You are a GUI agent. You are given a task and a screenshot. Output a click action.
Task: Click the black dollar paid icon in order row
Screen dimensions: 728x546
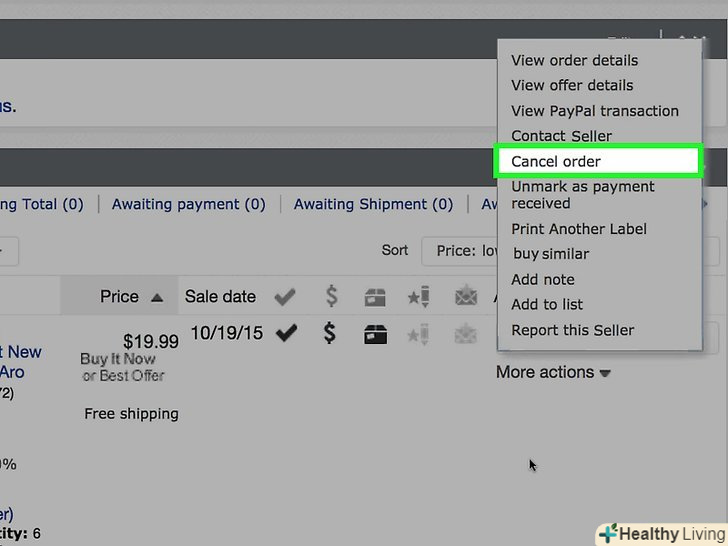330,334
